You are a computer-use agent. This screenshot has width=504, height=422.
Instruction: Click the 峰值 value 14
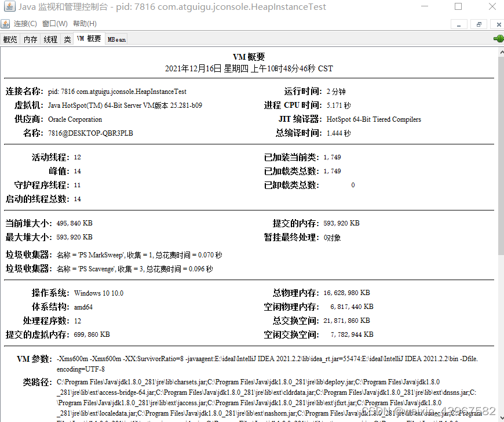point(77,171)
